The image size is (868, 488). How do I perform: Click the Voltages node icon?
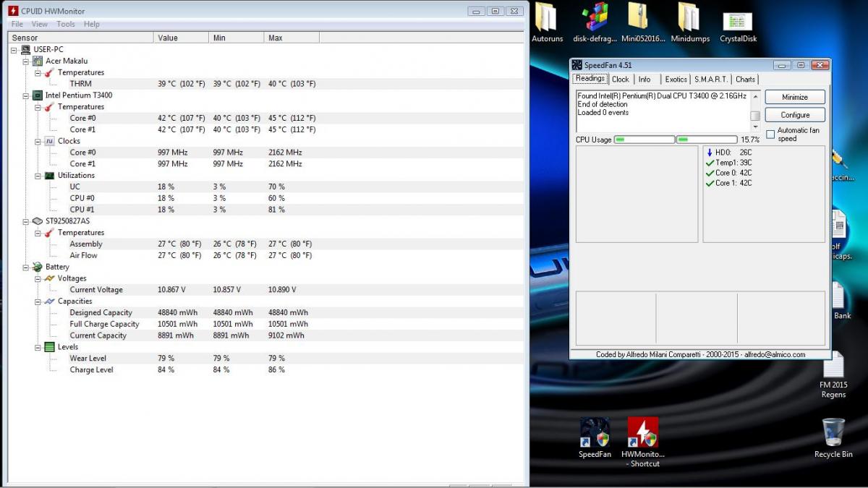pos(50,278)
